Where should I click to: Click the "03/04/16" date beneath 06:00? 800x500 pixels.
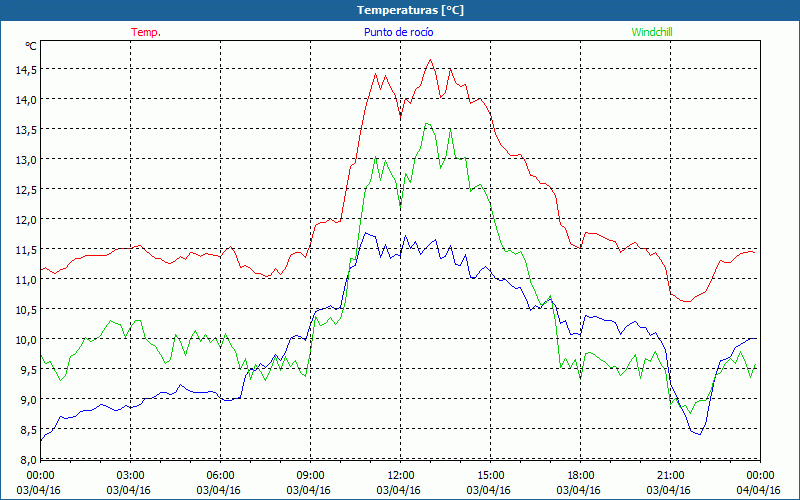pos(218,490)
